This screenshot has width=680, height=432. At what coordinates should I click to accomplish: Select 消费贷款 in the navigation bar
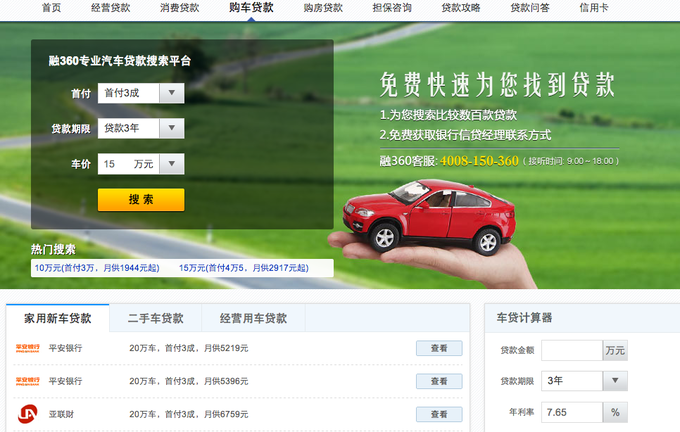pyautogui.click(x=180, y=8)
